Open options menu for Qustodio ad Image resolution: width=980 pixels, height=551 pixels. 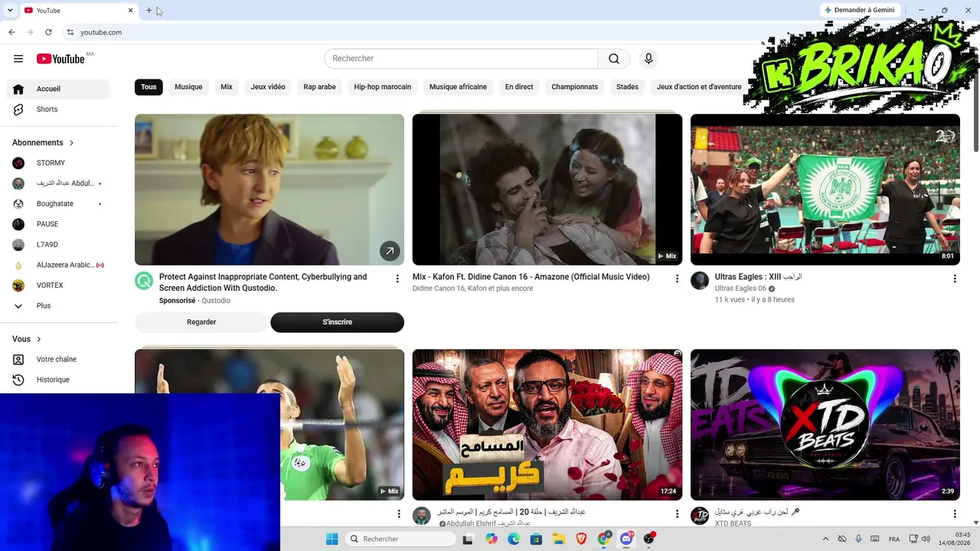[397, 279]
